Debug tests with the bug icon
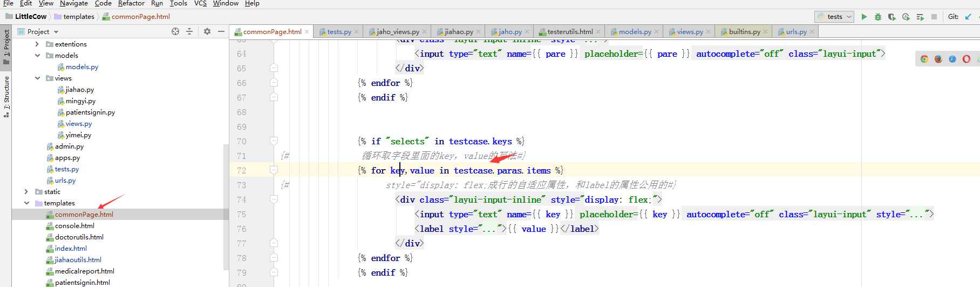Image resolution: width=980 pixels, height=287 pixels. (878, 17)
